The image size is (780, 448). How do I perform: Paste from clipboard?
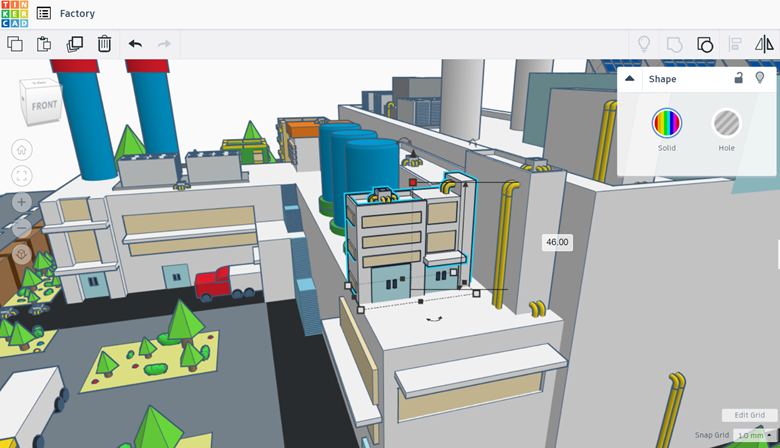44,44
